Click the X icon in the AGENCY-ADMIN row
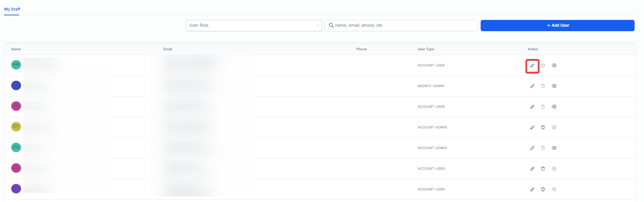 [554, 86]
